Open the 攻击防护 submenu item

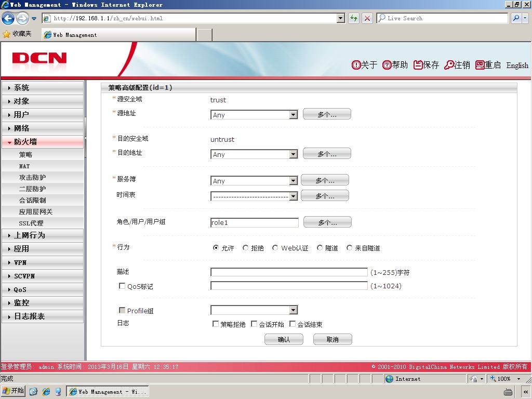tap(32, 178)
